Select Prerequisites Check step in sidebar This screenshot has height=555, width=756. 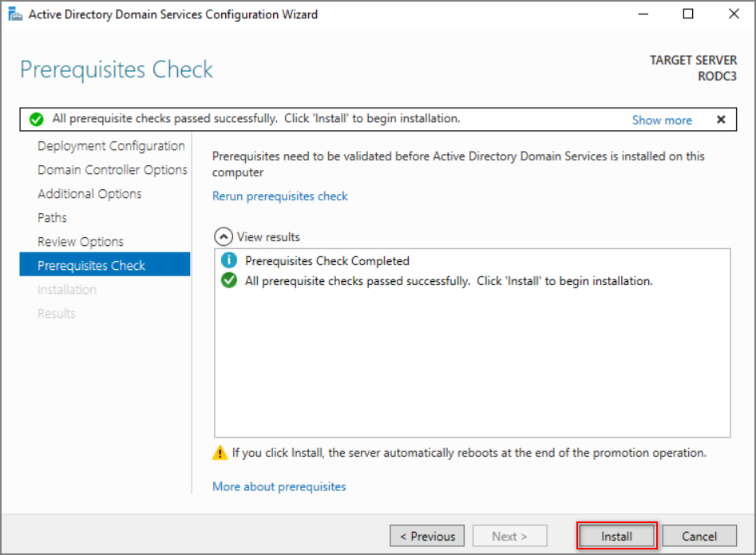[x=105, y=264]
